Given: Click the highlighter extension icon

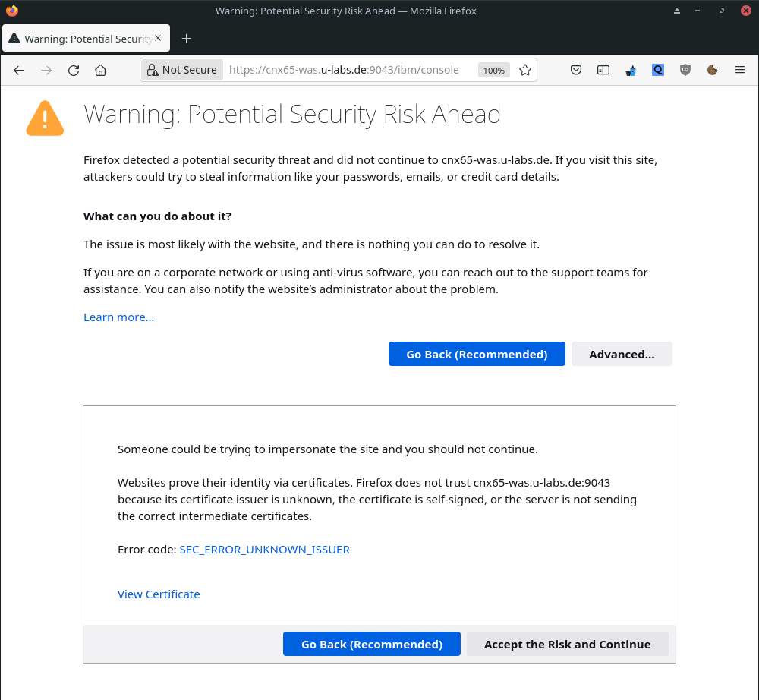Looking at the screenshot, I should (631, 70).
